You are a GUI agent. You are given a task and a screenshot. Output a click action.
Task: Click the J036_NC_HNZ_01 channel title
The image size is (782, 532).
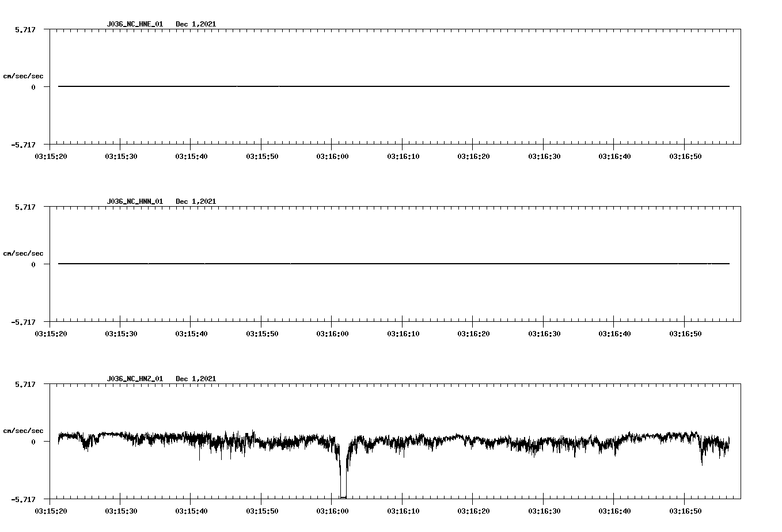click(135, 379)
